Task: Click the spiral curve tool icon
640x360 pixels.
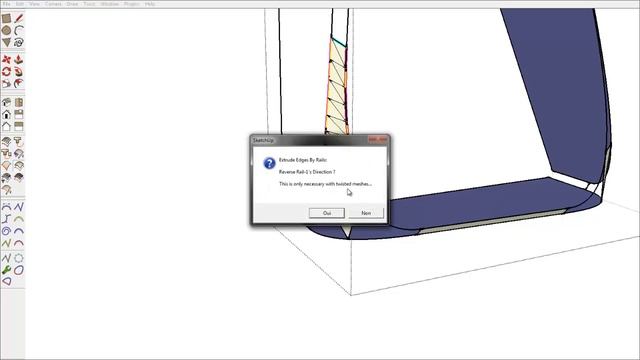Action: (x=6, y=231)
